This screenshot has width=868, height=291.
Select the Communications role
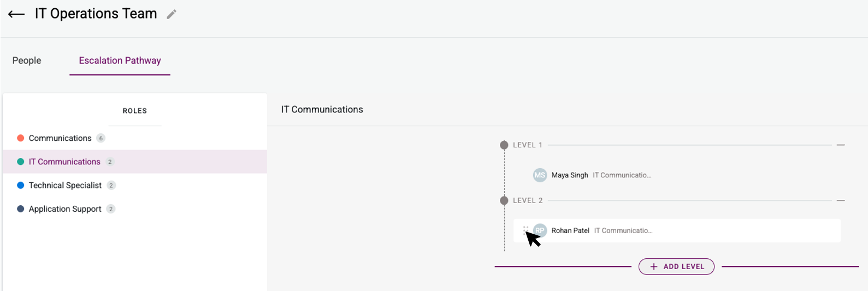pos(60,138)
